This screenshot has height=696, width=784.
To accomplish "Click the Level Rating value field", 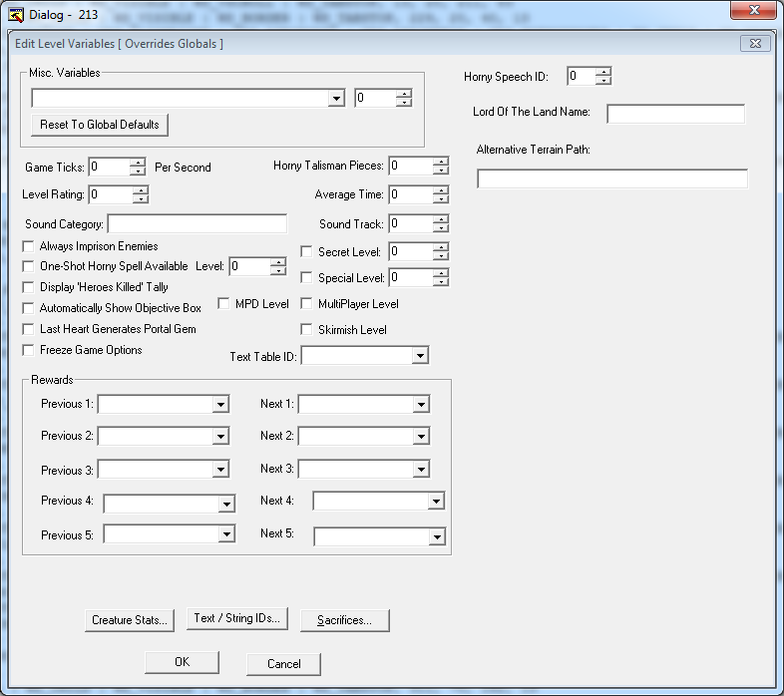I will 111,194.
